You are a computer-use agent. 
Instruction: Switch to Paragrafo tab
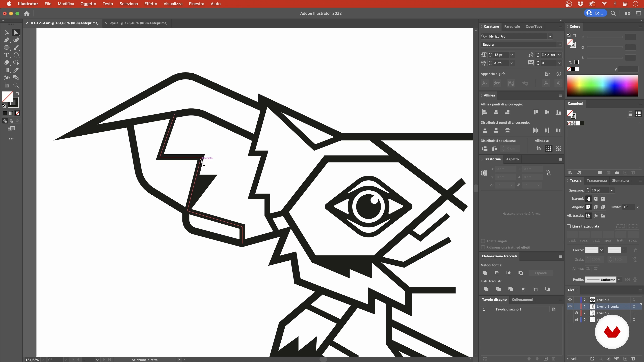point(512,26)
